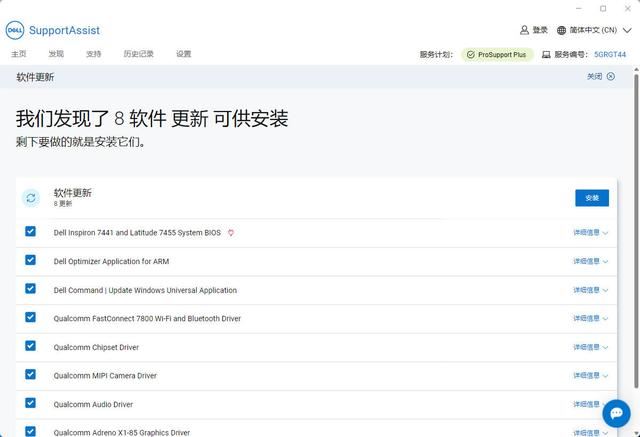Click the 关闭 close link
640x437 pixels.
594,76
